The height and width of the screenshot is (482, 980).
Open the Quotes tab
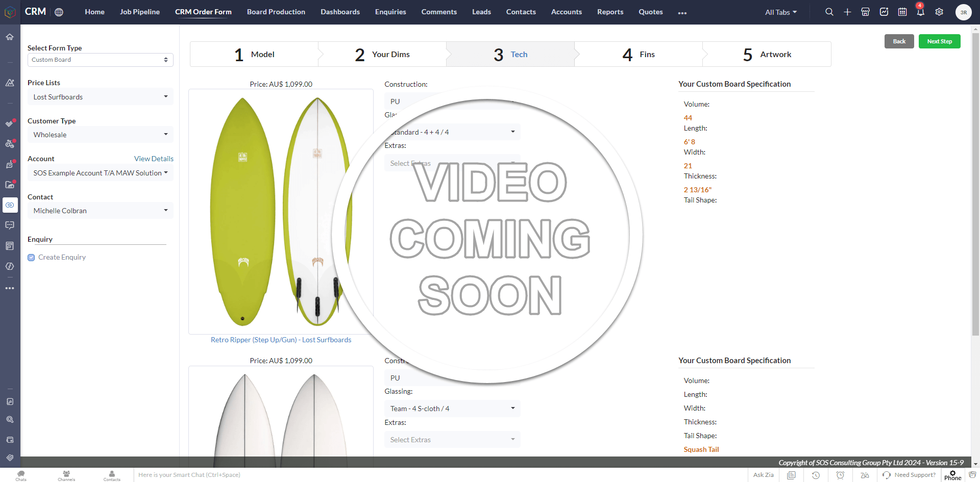(651, 12)
